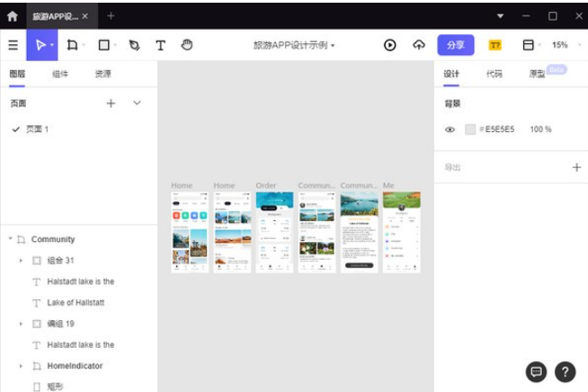Click the blue 分享 share button
The width and height of the screenshot is (588, 392).
click(456, 45)
